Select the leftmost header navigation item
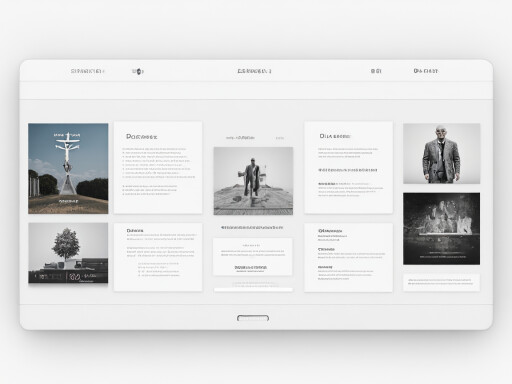Screen dimensions: 512x384 pos(88,71)
